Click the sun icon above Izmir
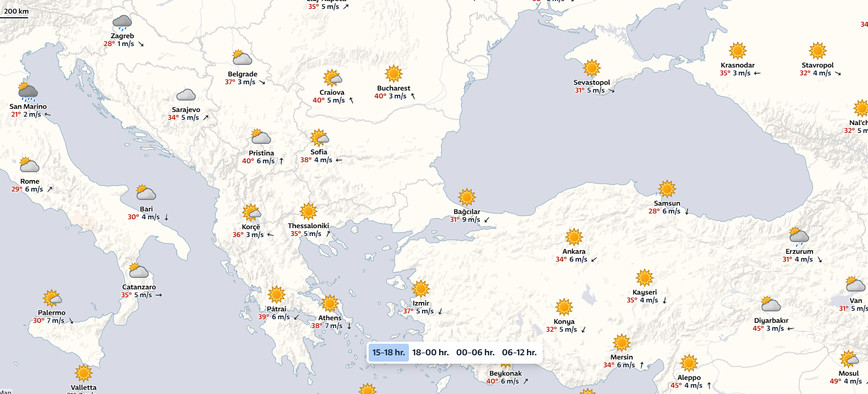 pos(421,289)
